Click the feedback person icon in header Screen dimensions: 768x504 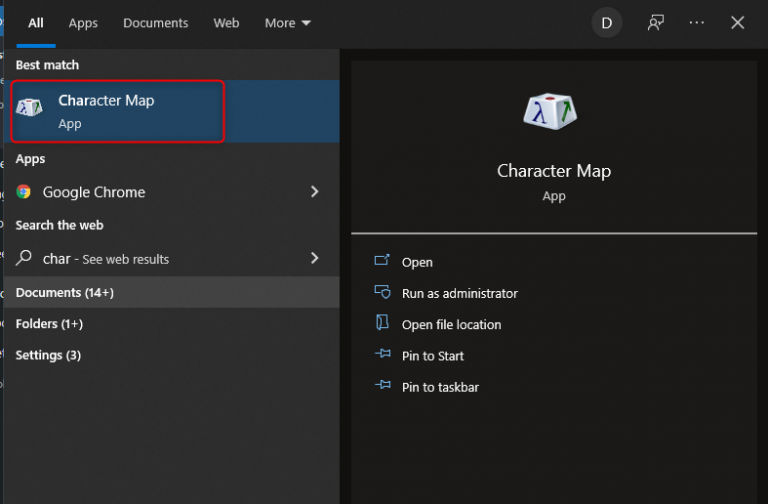656,23
